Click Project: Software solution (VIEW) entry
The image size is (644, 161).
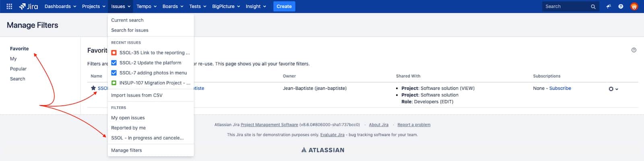tap(438, 88)
